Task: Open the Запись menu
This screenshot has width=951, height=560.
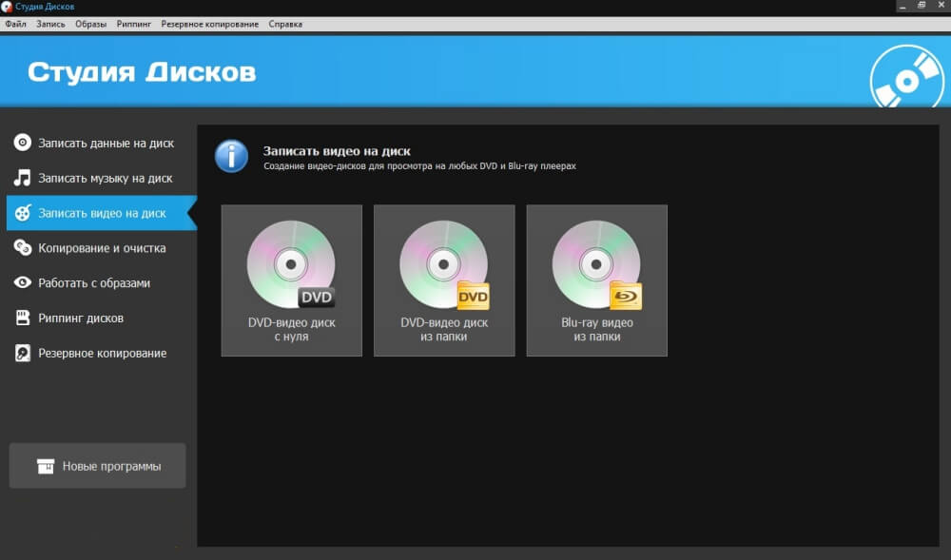Action: pyautogui.click(x=50, y=24)
